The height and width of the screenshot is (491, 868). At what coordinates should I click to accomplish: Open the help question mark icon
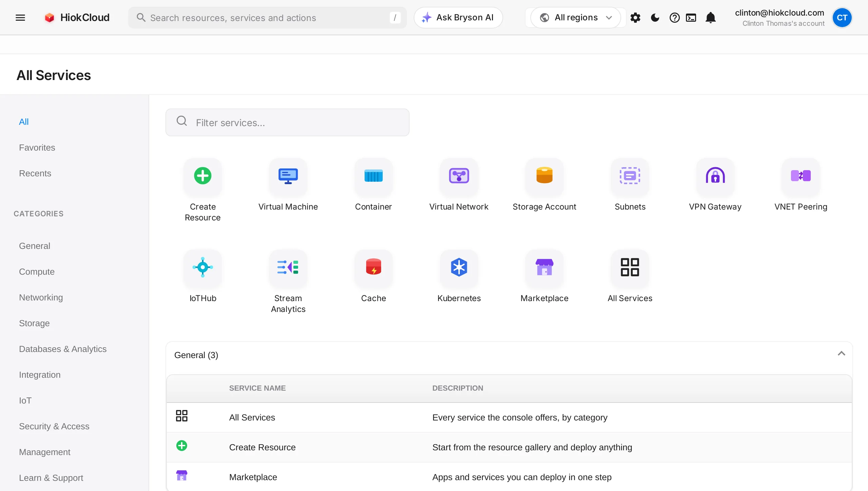point(674,18)
